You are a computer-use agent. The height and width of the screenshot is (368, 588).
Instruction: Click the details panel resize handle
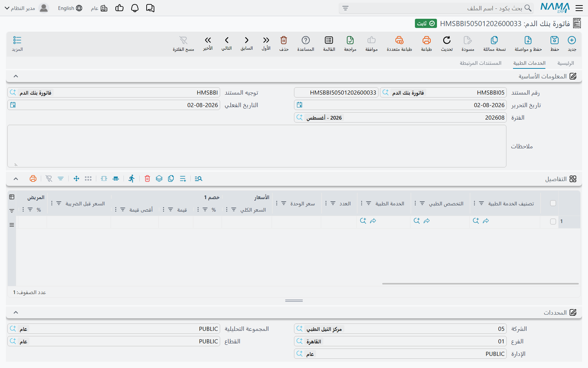click(294, 301)
